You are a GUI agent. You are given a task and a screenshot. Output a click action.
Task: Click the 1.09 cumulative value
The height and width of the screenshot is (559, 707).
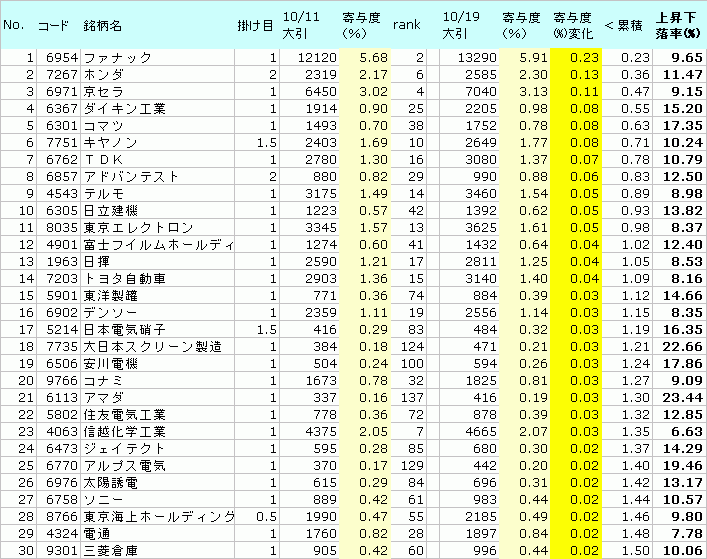pyautogui.click(x=635, y=279)
